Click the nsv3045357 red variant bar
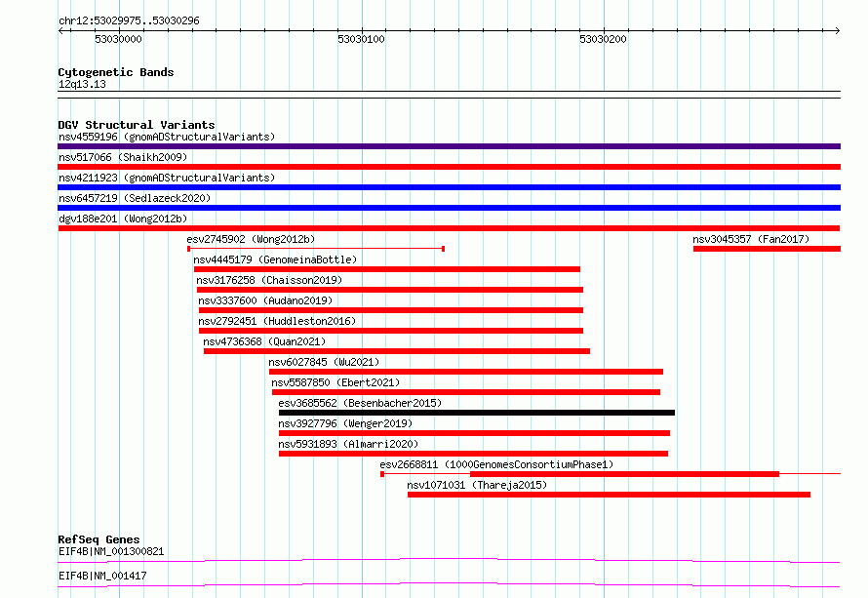868x598 pixels. (x=767, y=249)
